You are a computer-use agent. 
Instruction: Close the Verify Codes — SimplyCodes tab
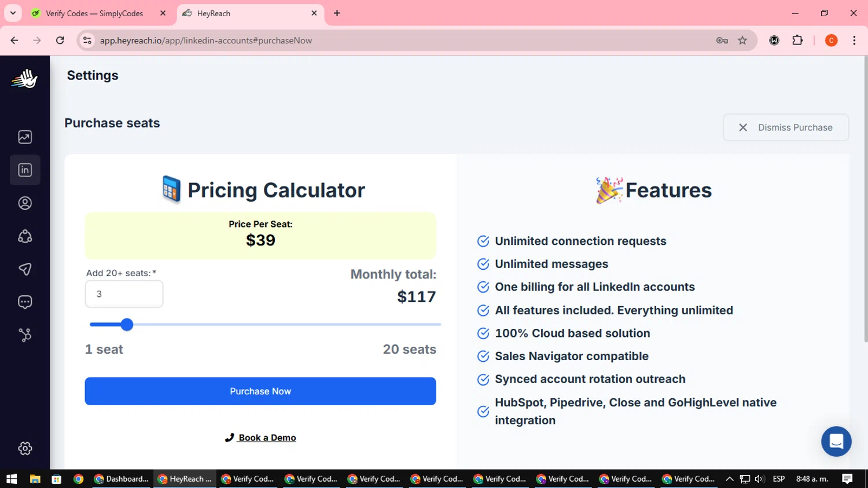click(x=163, y=13)
